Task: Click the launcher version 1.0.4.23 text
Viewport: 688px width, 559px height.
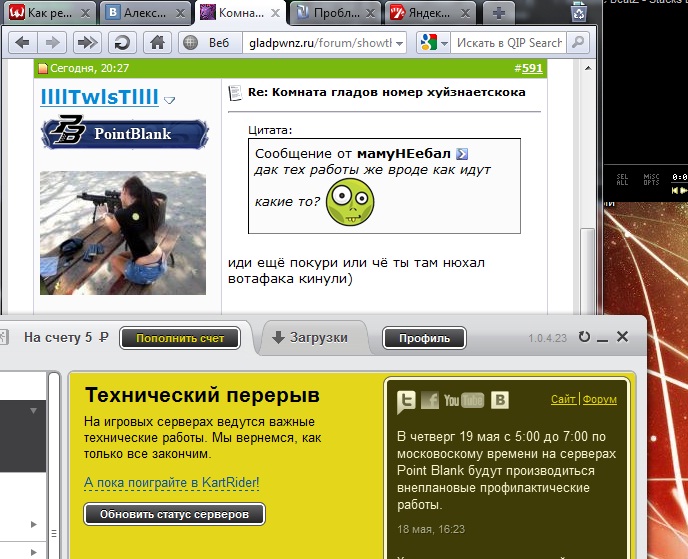Action: (x=547, y=338)
